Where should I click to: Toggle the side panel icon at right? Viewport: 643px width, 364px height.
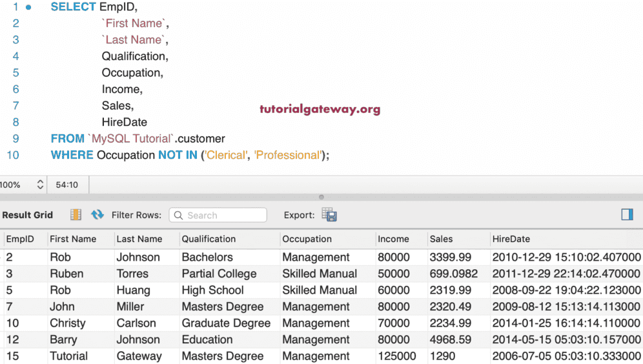pos(627,215)
